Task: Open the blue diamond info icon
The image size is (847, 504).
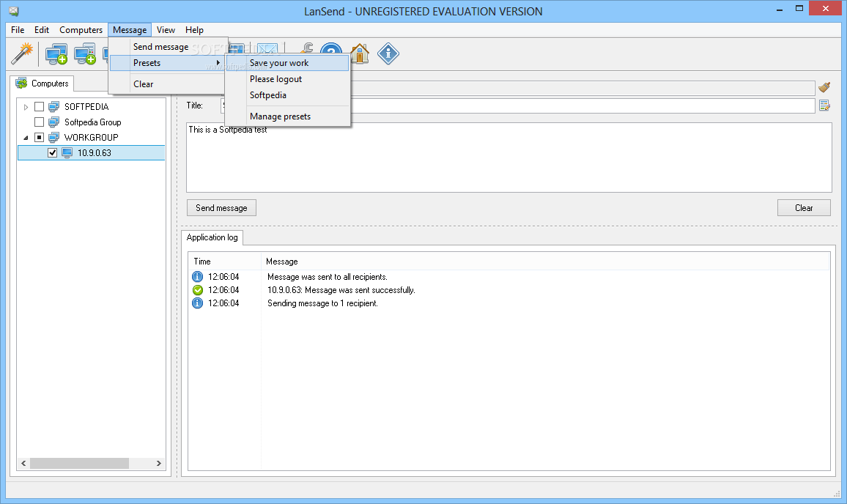Action: coord(388,53)
